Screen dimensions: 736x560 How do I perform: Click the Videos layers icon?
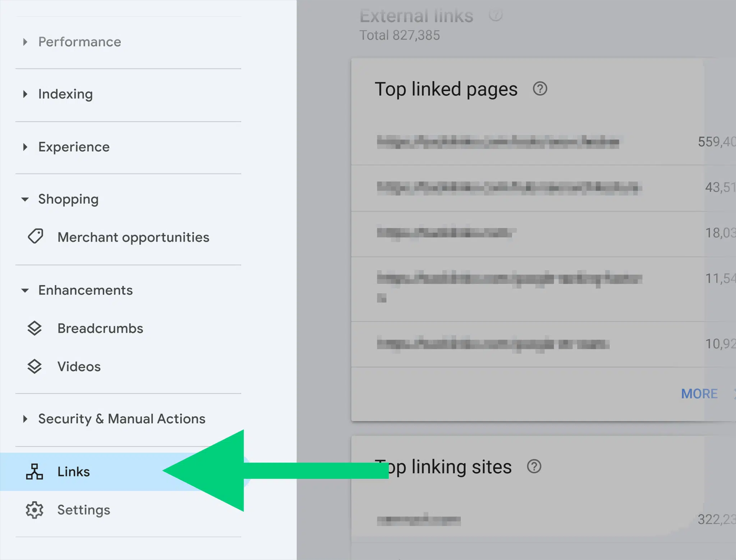[x=34, y=367]
